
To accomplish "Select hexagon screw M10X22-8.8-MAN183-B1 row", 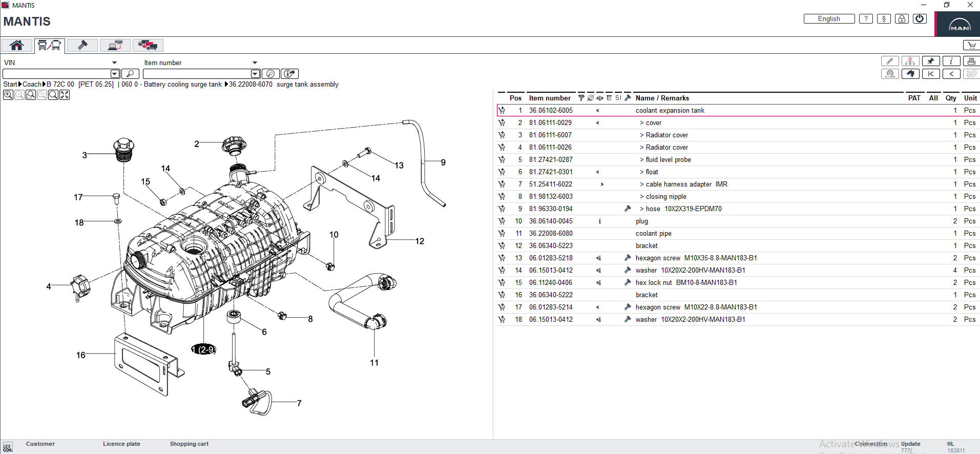I will point(738,307).
